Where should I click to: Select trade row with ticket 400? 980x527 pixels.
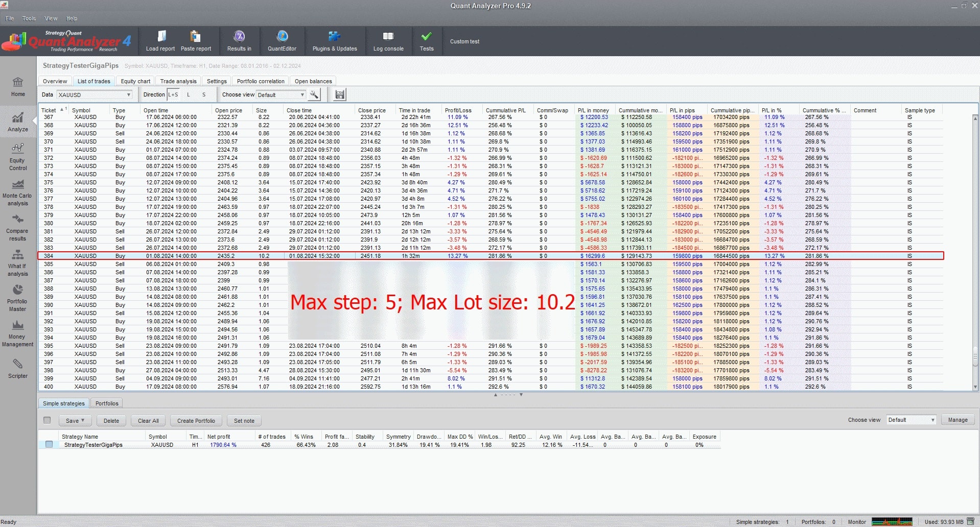pos(491,387)
